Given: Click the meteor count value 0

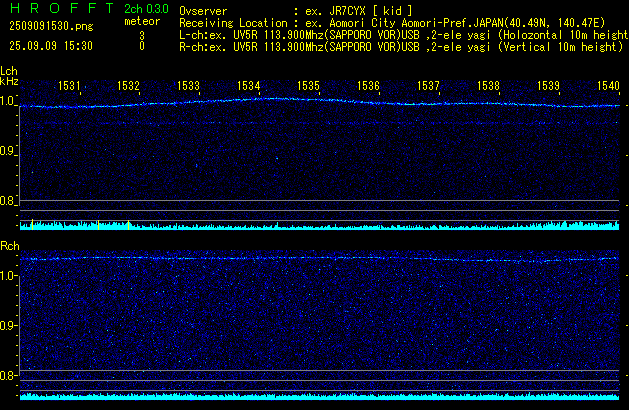Looking at the screenshot, I should (142, 46).
